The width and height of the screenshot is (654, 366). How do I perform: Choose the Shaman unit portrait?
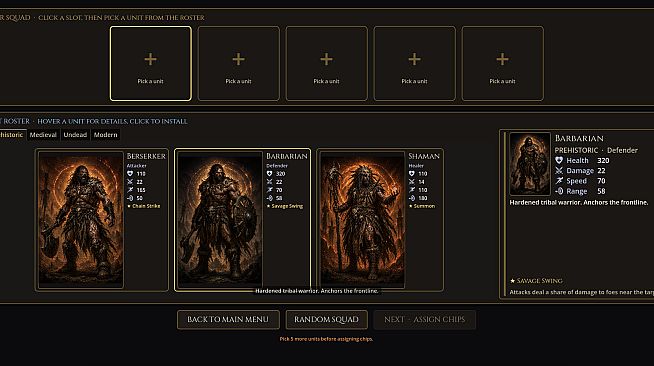[x=362, y=220]
